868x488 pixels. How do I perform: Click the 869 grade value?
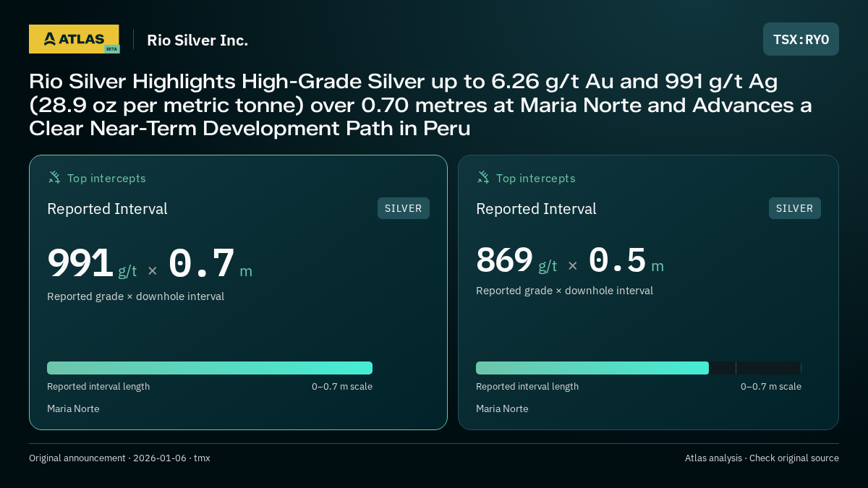point(504,260)
